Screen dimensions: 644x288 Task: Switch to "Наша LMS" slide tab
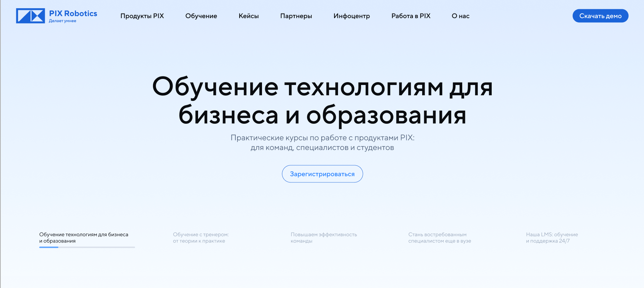(x=552, y=238)
